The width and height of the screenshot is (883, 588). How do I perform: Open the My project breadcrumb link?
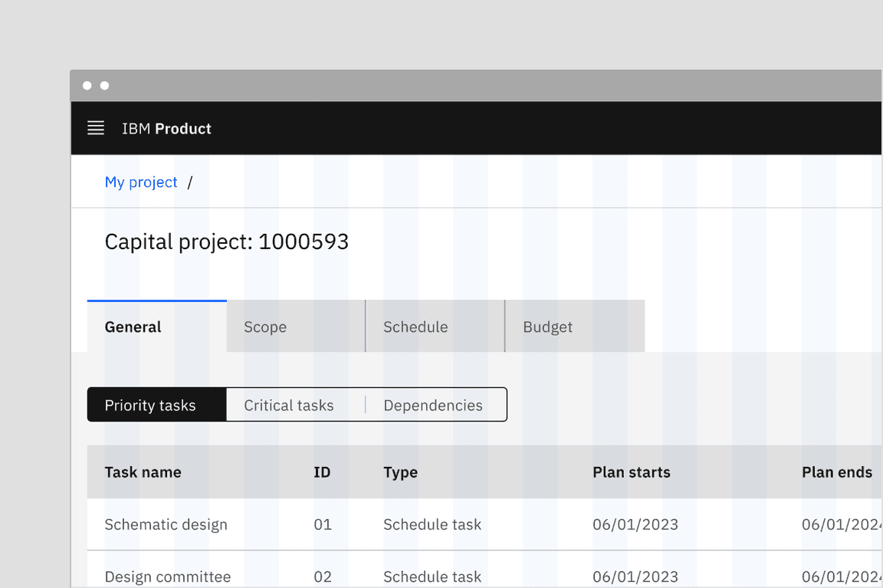coord(141,182)
